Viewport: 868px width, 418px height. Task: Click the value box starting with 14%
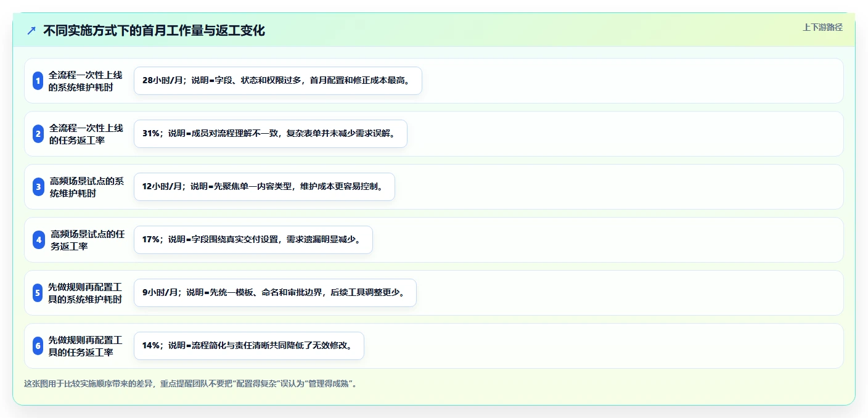pos(249,346)
